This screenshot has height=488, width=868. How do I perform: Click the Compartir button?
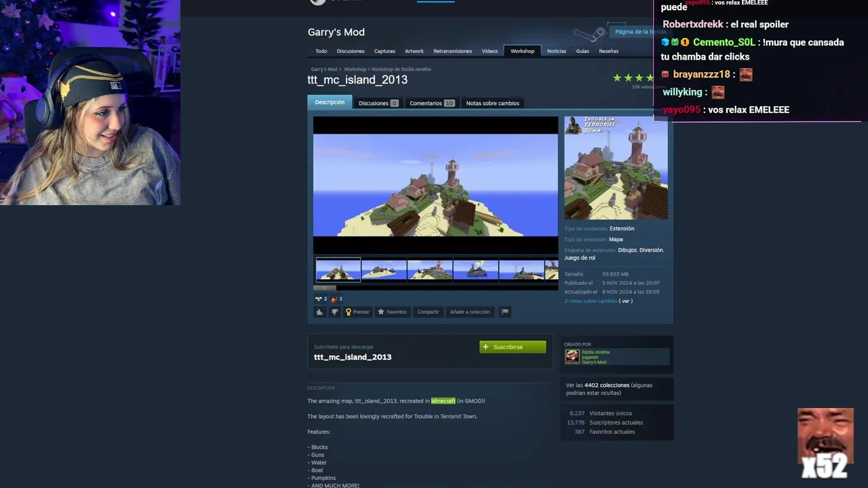click(428, 312)
